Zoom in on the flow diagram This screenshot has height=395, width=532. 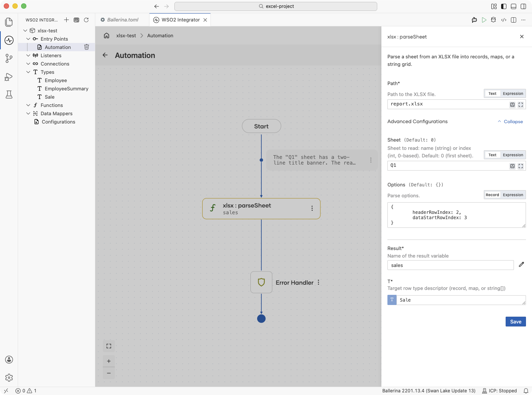pyautogui.click(x=109, y=361)
